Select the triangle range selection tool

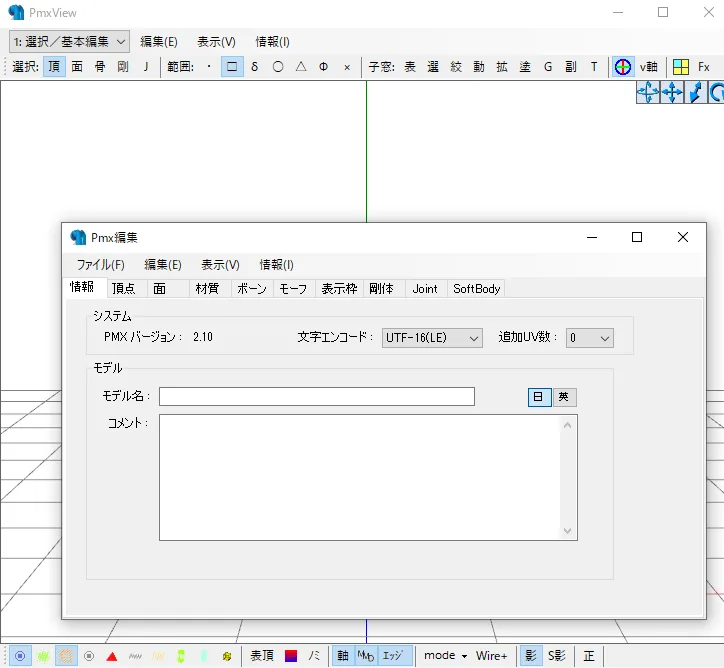[301, 67]
